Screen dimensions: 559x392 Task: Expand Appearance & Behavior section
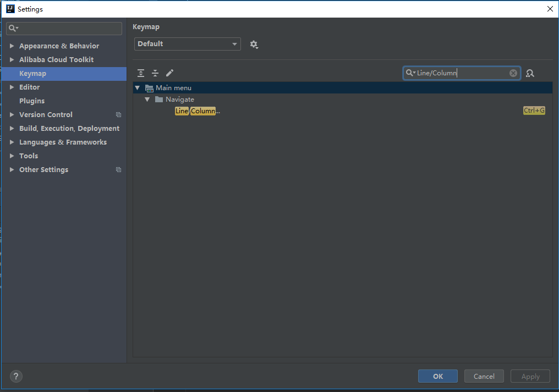point(12,46)
